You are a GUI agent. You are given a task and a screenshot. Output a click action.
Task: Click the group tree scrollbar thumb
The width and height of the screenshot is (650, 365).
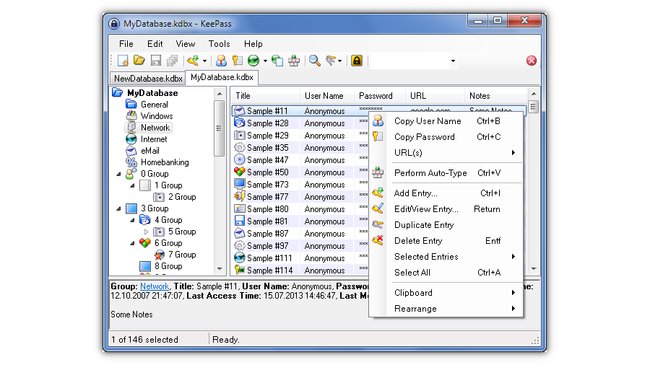[219, 129]
